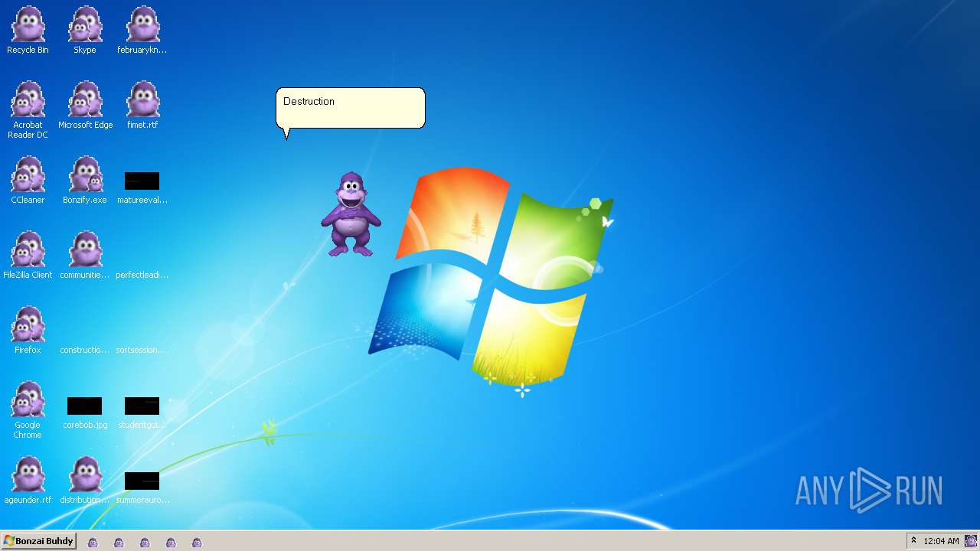Select the summereuro... black thumbnail file
The image size is (980, 551).
pyautogui.click(x=142, y=487)
